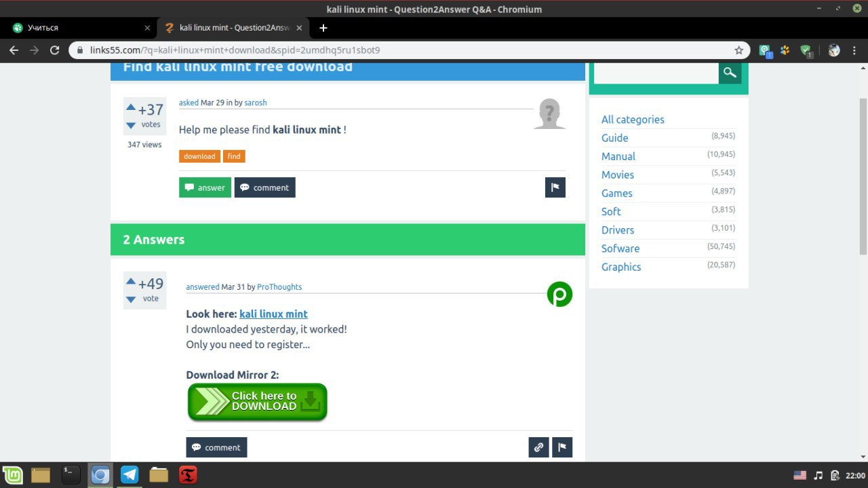Open the kali linux mint link in the answer

click(273, 314)
